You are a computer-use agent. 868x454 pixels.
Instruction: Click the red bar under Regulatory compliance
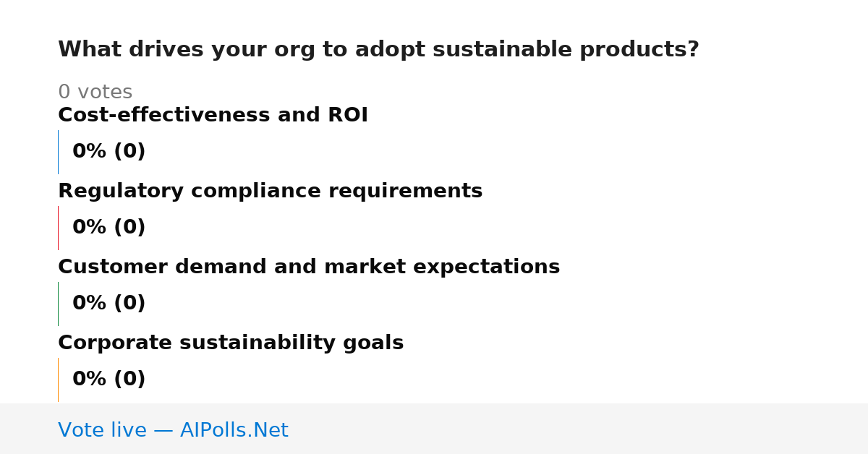(x=58, y=228)
